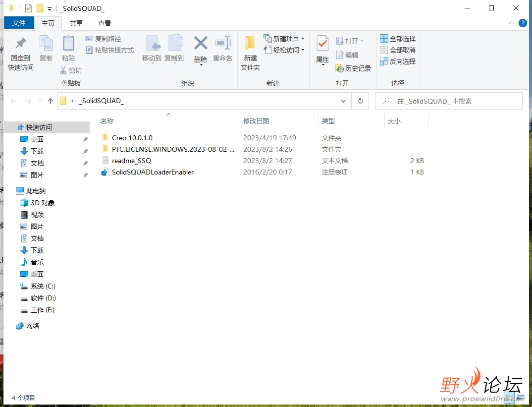
Task: Click Videos (视频) in the sidebar
Action: (x=37, y=215)
